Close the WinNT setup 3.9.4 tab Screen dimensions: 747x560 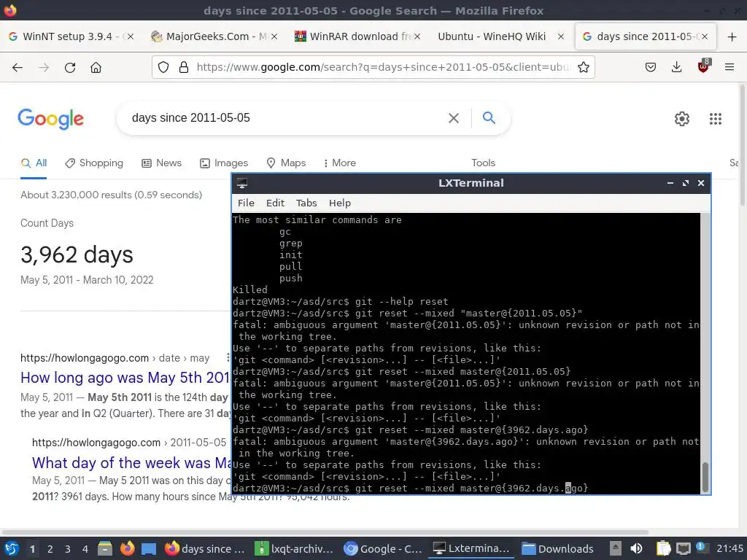131,36
